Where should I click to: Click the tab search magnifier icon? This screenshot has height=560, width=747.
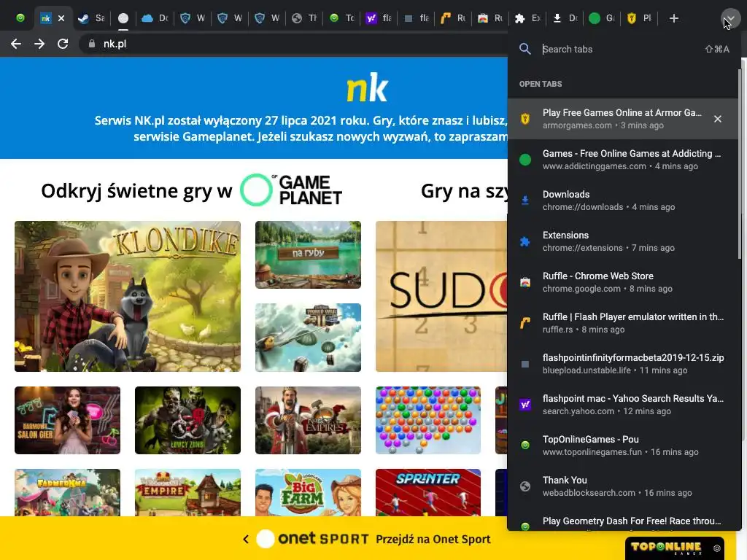click(525, 49)
